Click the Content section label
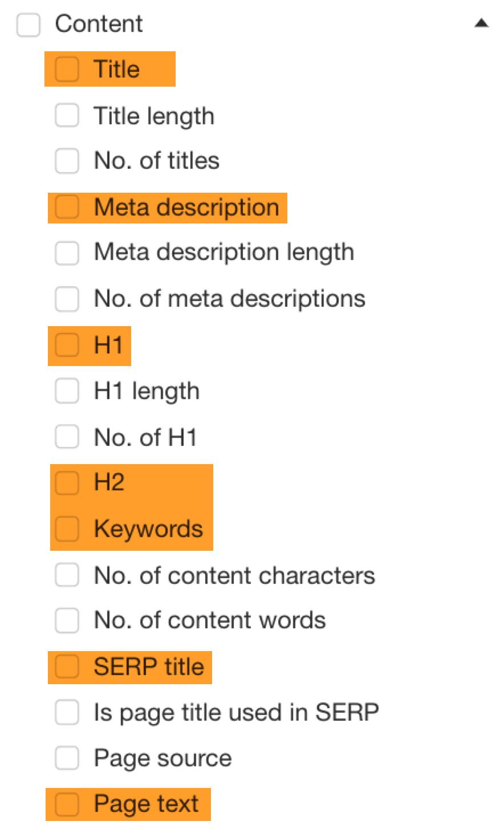The image size is (504, 829). pyautogui.click(x=98, y=24)
